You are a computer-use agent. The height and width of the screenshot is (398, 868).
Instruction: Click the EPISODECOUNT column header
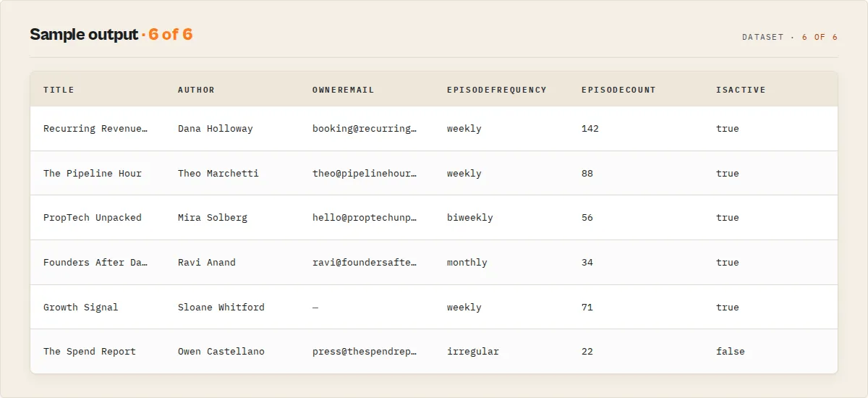pyautogui.click(x=618, y=90)
